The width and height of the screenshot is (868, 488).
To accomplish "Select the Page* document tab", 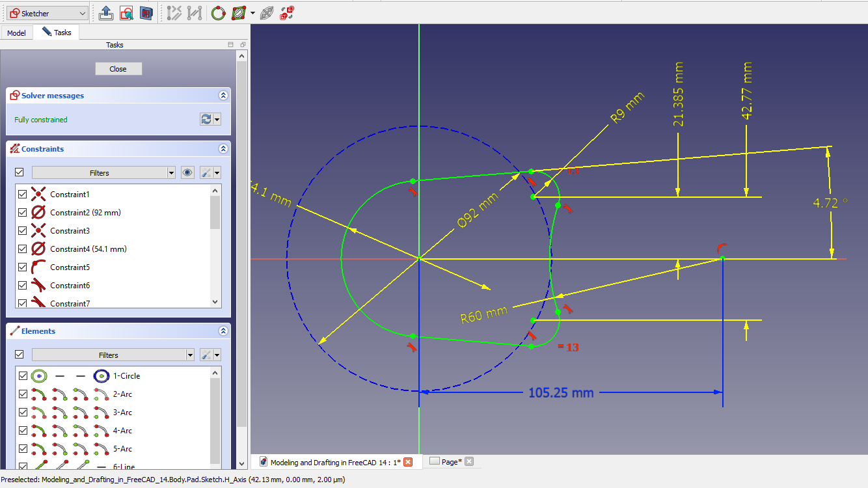I will [x=452, y=461].
